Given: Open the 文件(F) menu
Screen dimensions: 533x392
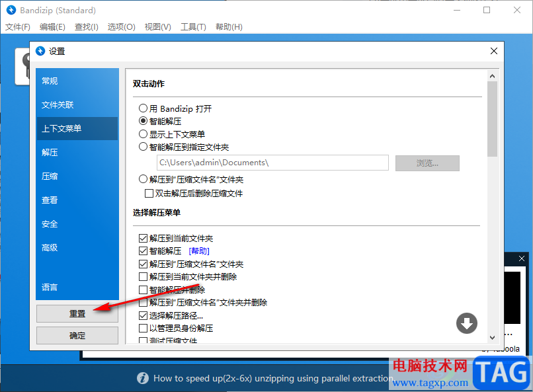Looking at the screenshot, I should coord(18,27).
